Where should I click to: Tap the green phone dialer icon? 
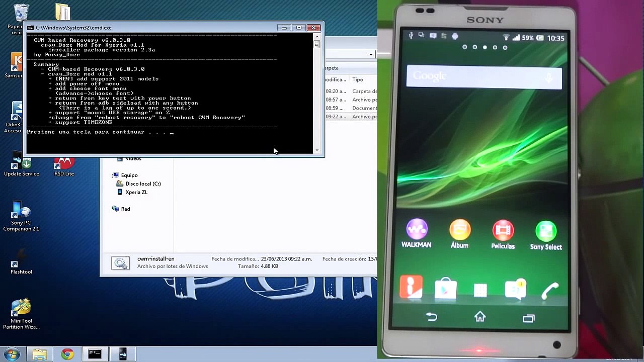click(x=550, y=291)
